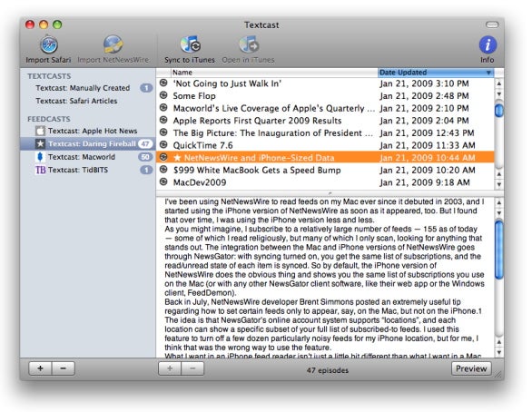
Task: Click the Sync to iTunes icon
Action: [x=190, y=44]
